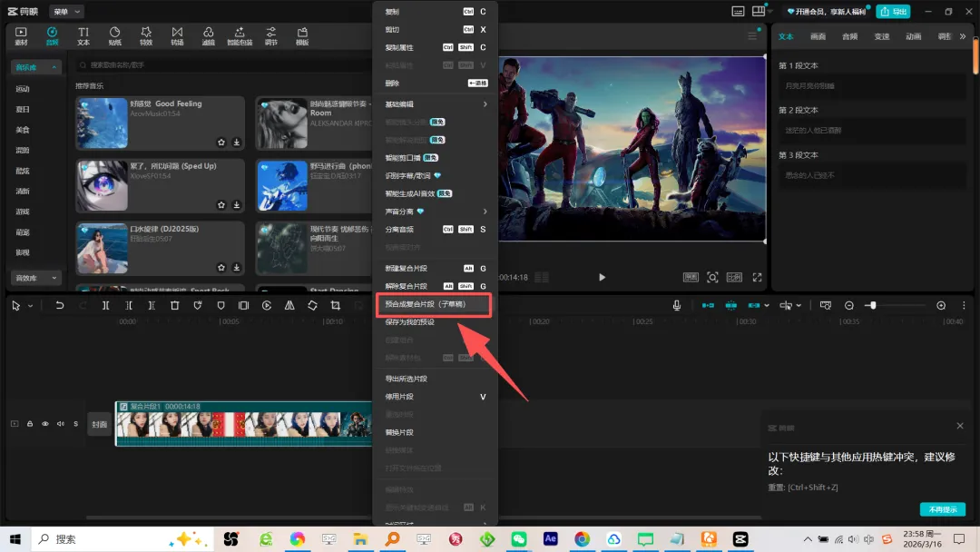Expand the 声音分离 submenu arrow
This screenshot has width=980, height=552.
coord(485,212)
